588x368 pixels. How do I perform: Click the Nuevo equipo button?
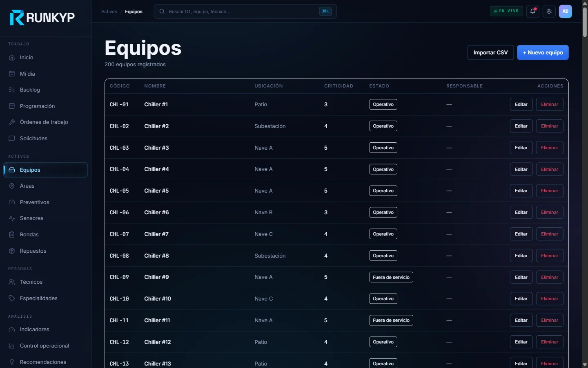[x=543, y=52]
